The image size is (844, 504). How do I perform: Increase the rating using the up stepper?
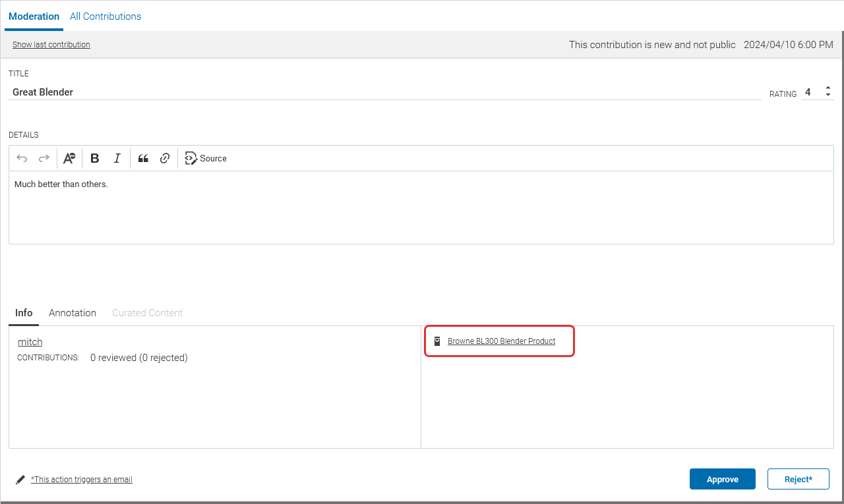click(x=828, y=88)
